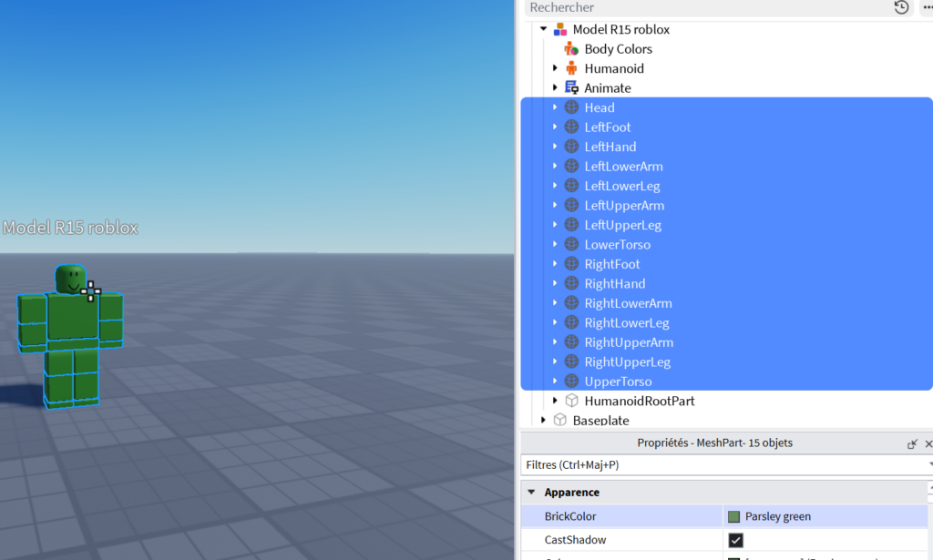The height and width of the screenshot is (560, 933).
Task: Click the Humanoid figure icon
Action: click(571, 68)
